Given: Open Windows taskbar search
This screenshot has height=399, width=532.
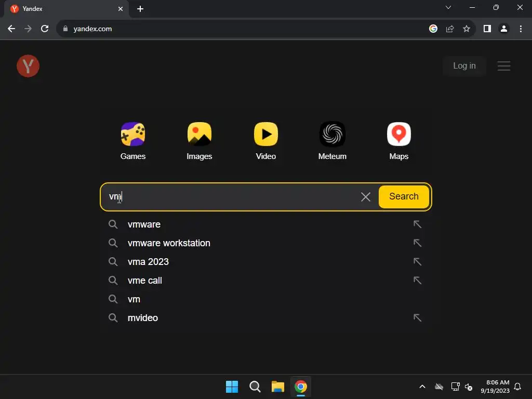Looking at the screenshot, I should coord(255,387).
